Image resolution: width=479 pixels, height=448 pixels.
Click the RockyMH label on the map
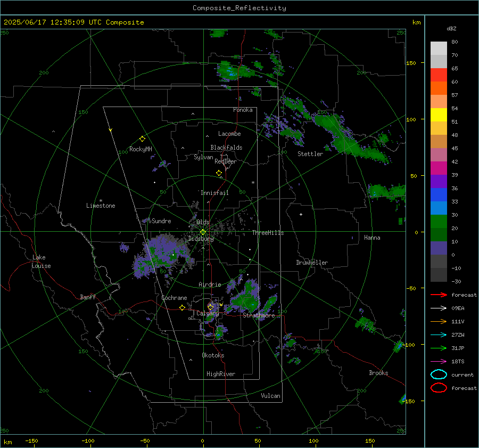(x=141, y=149)
